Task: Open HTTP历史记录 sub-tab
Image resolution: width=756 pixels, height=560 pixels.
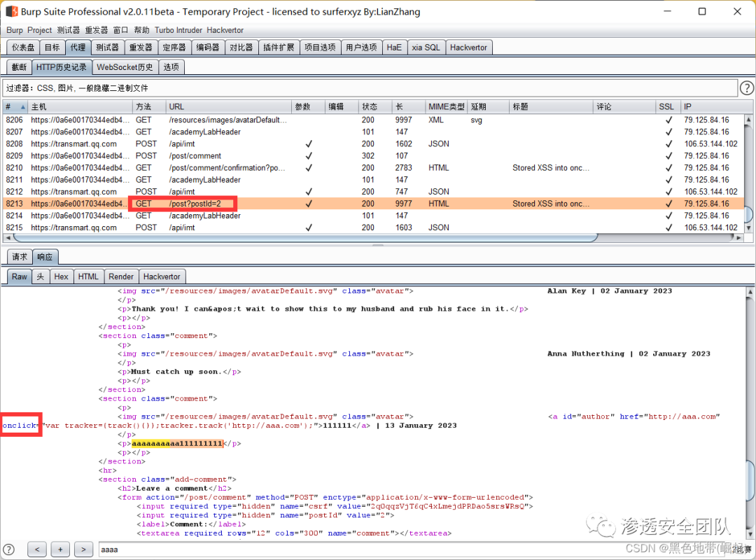Action: 62,67
